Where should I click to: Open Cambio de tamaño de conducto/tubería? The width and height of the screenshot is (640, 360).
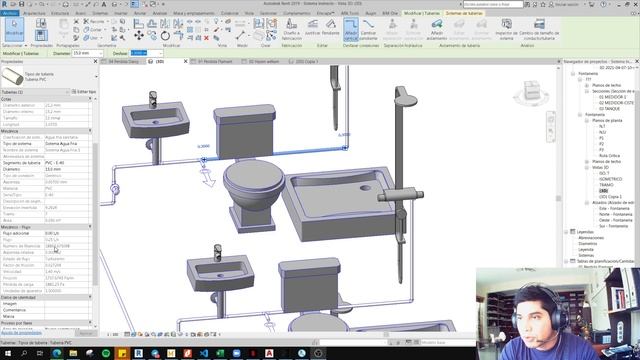click(x=539, y=29)
